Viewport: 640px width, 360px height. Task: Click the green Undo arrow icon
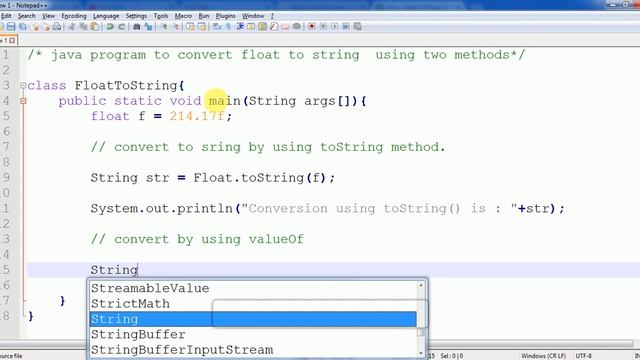coord(110,27)
